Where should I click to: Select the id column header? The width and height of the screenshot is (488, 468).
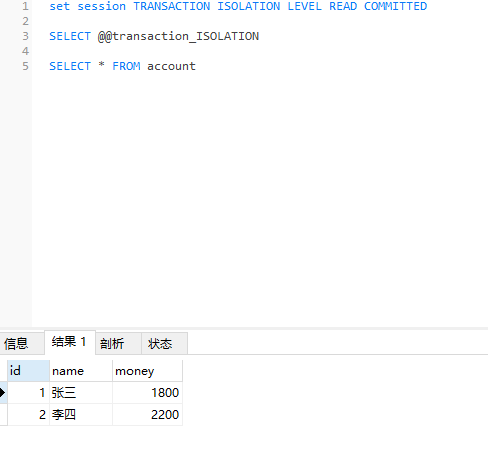coord(28,371)
